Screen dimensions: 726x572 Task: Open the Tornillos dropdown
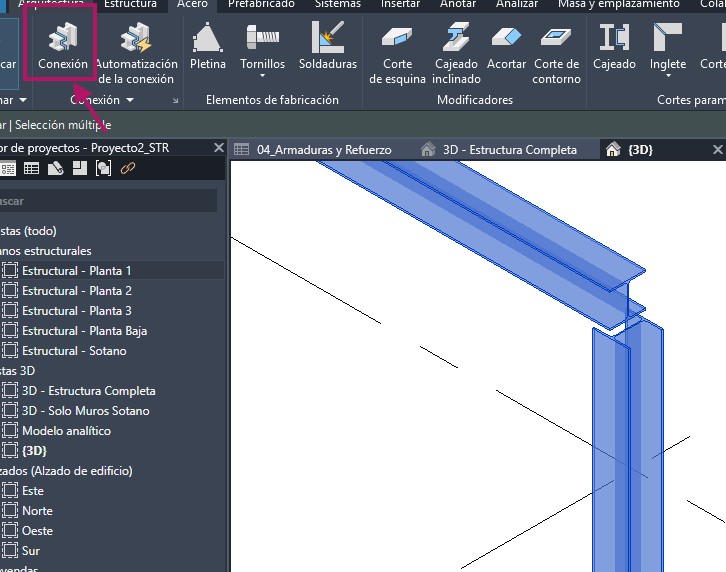262,65
